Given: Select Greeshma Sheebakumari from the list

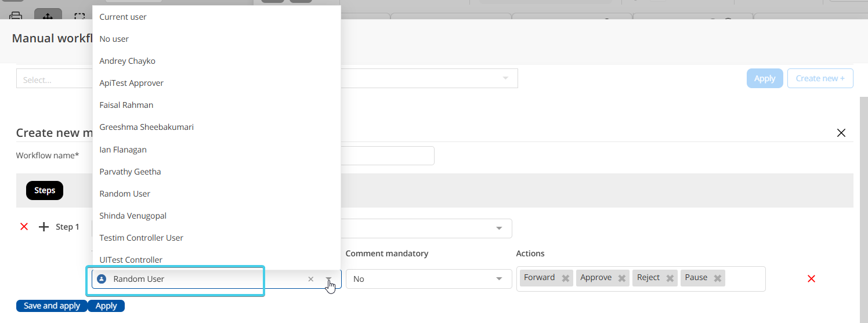Looking at the screenshot, I should [216, 127].
